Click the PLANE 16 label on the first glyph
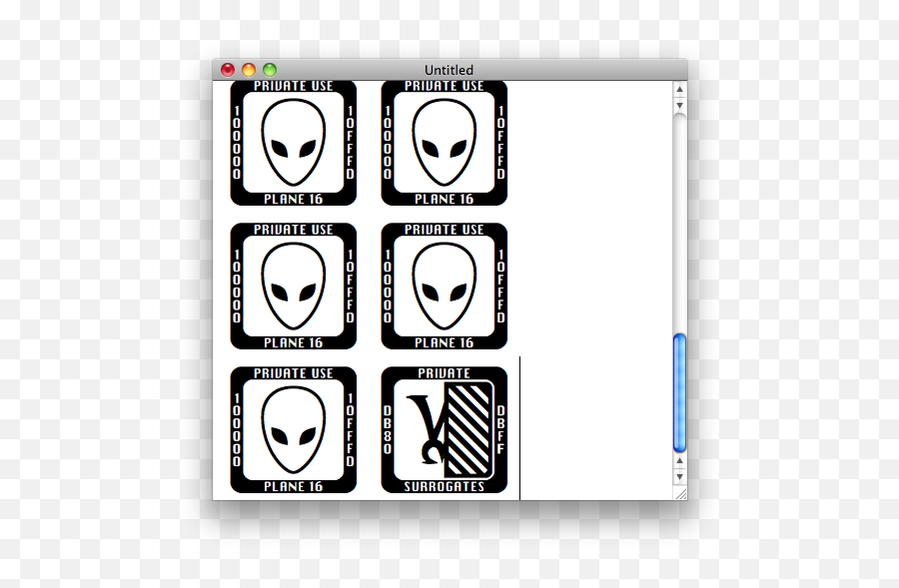899x588 pixels. click(x=292, y=198)
